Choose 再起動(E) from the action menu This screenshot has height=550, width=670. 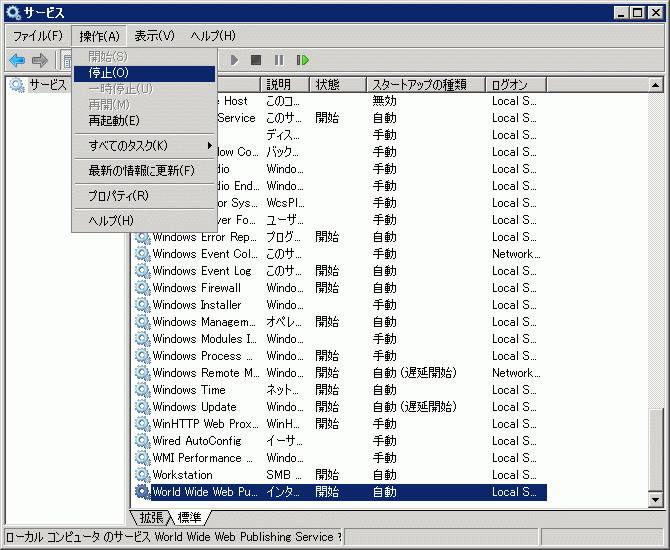pos(144,121)
